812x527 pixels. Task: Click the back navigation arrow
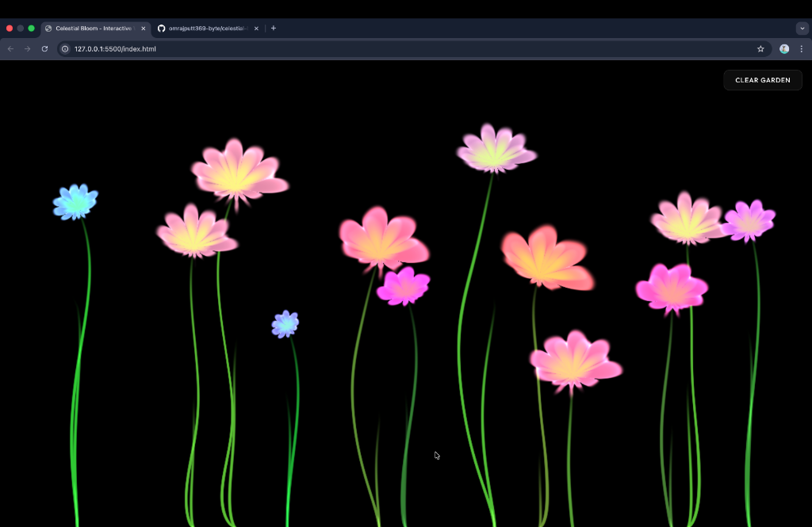click(10, 48)
